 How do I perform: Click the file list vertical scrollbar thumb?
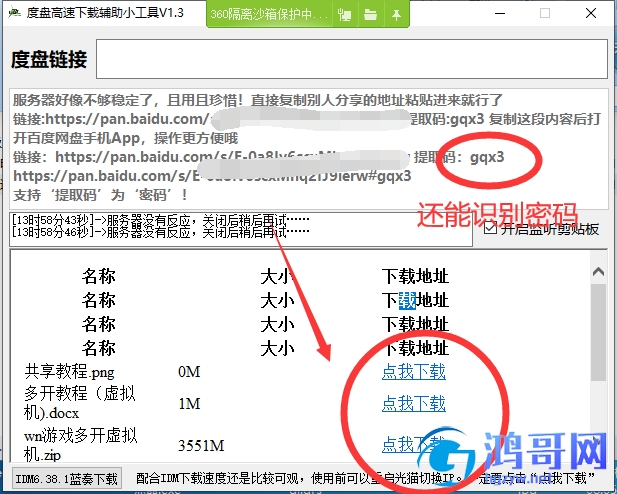(598, 332)
